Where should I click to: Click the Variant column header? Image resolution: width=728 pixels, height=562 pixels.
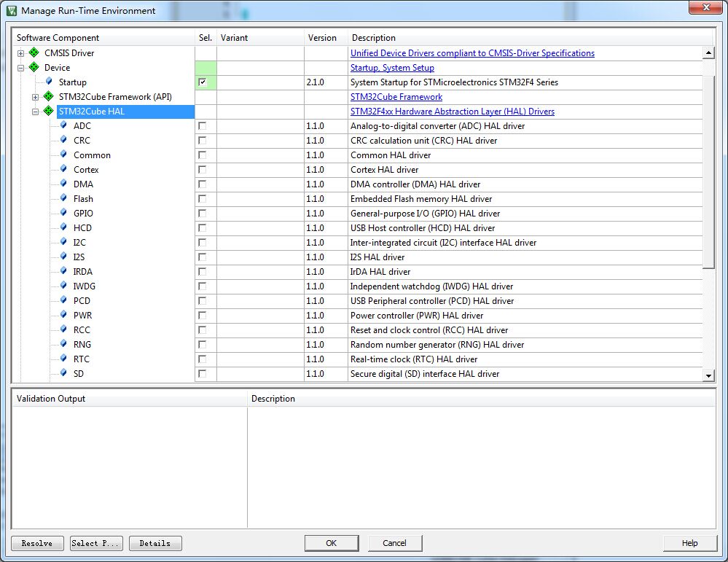[260, 38]
